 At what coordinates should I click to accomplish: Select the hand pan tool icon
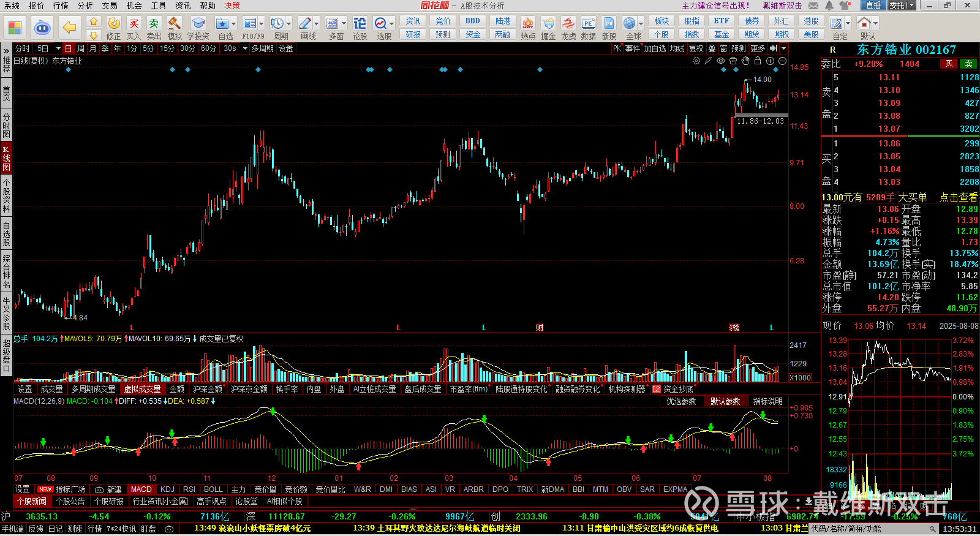[x=745, y=61]
